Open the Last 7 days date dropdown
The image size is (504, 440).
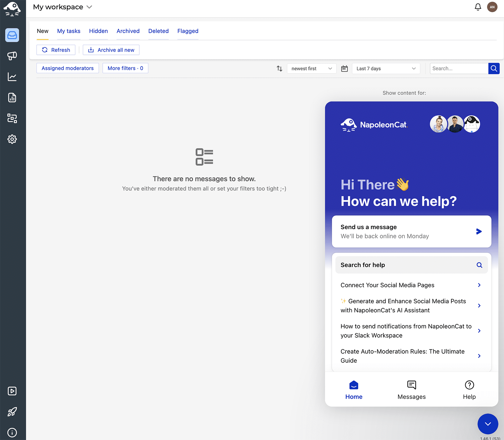(386, 68)
